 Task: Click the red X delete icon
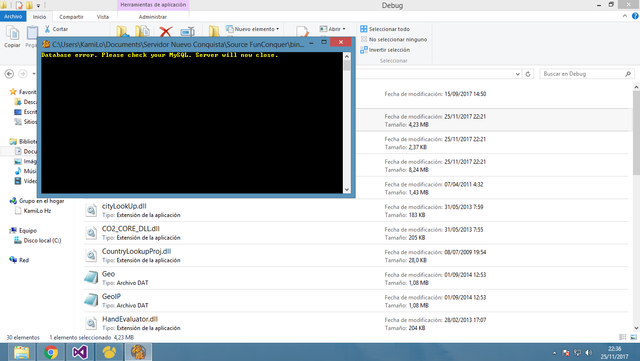pos(166,31)
